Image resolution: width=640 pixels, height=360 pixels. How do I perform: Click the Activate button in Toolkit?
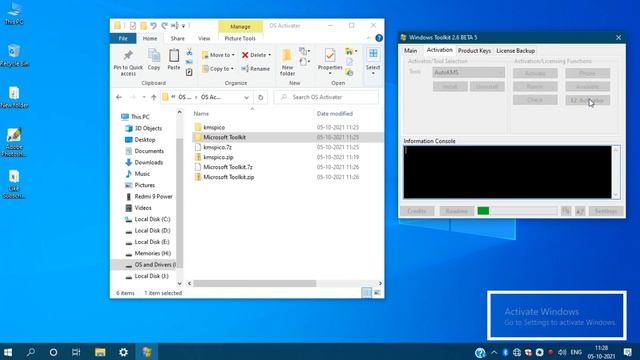pos(535,73)
